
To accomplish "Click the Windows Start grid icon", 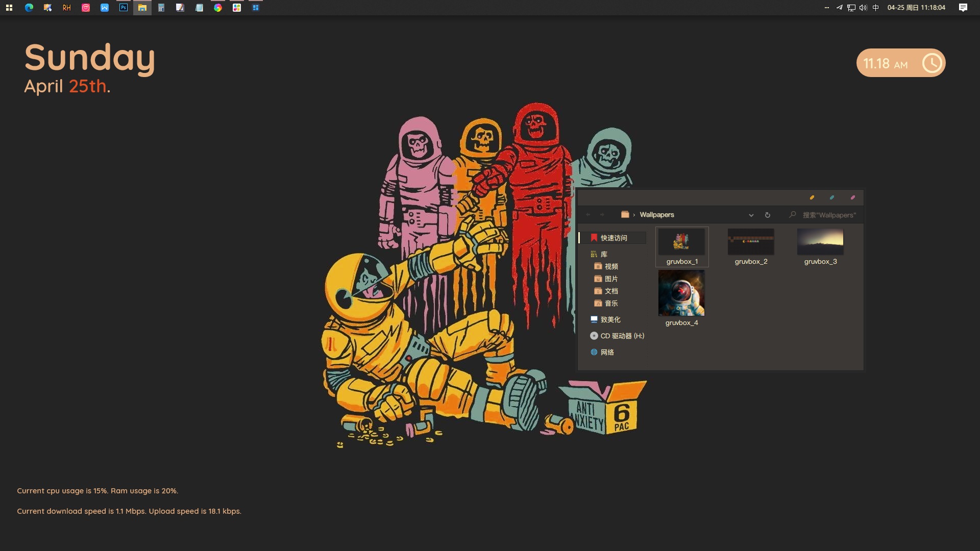I will pyautogui.click(x=9, y=8).
